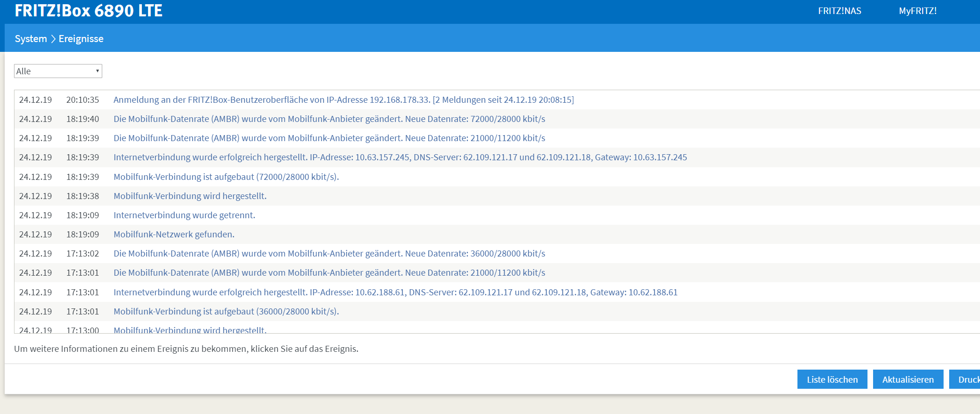Click the Ereignisse breadcrumb
This screenshot has width=980, height=414.
(81, 39)
